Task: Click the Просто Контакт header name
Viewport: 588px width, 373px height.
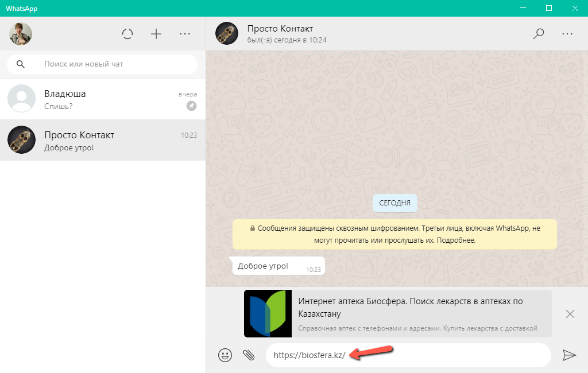Action: 280,29
